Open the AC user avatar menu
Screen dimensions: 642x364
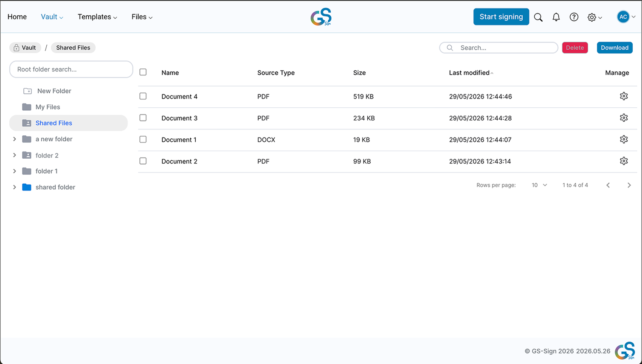pos(623,17)
